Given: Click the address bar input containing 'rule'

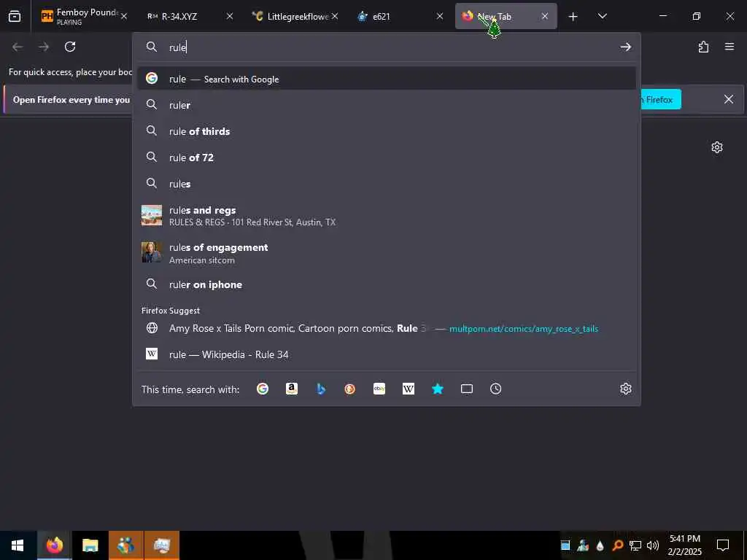Looking at the screenshot, I should pos(391,47).
